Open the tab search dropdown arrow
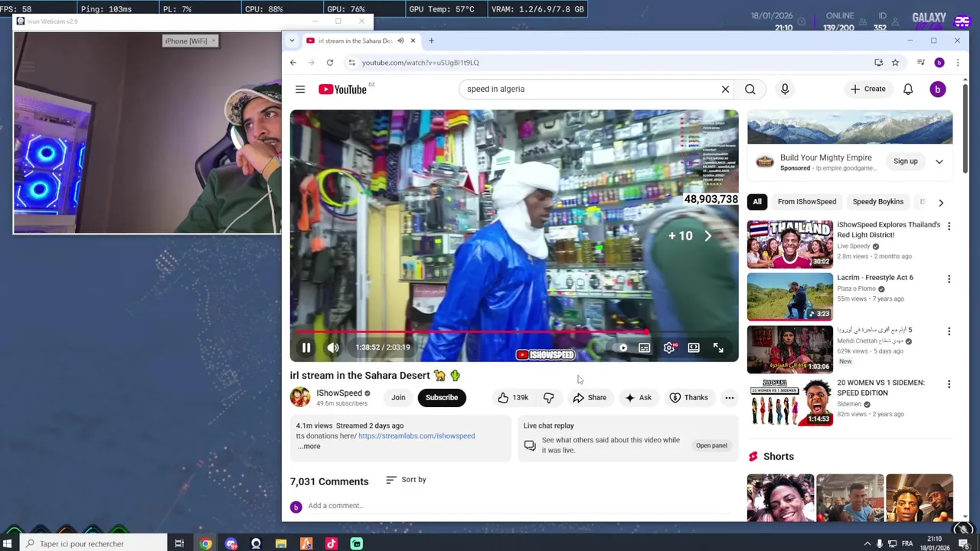Screen dimensions: 980x551 coord(292,41)
